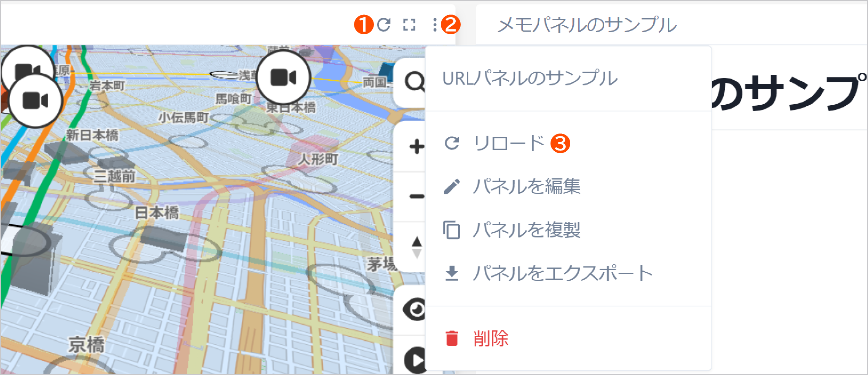Image resolution: width=868 pixels, height=375 pixels.
Task: Open the three-dot panel menu
Action: [x=435, y=25]
